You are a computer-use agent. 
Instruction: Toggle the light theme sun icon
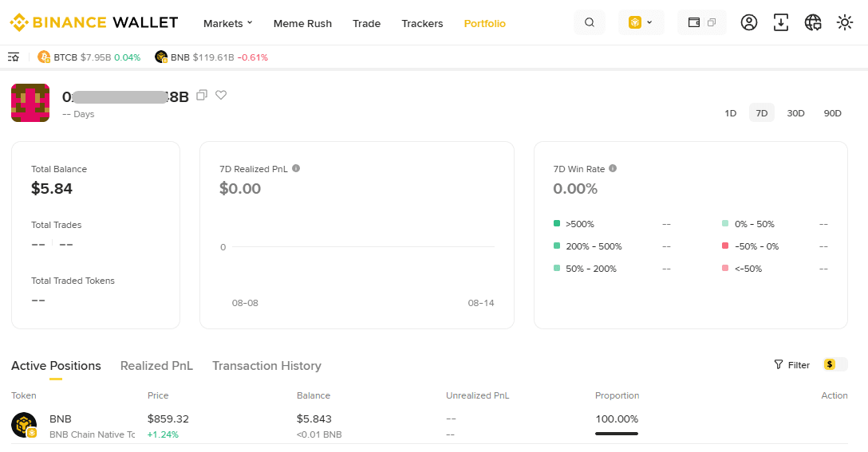pos(845,22)
